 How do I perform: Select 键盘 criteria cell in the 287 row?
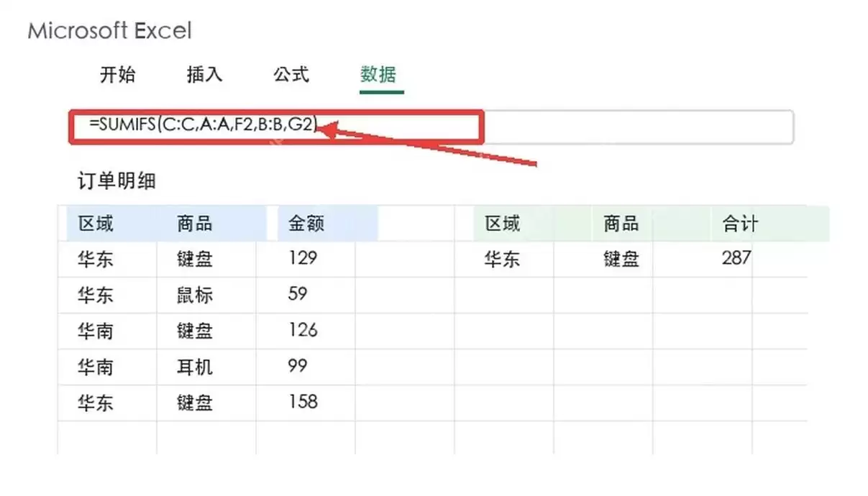621,260
